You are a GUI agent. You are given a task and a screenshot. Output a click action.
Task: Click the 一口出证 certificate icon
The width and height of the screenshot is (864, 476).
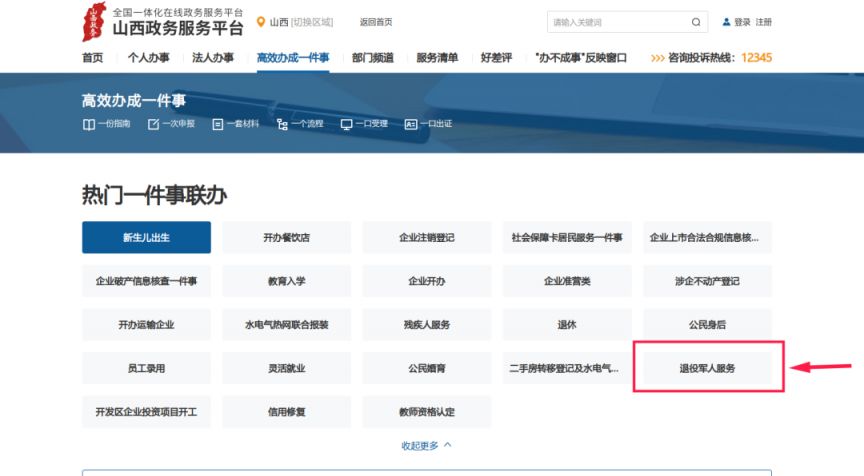[410, 124]
